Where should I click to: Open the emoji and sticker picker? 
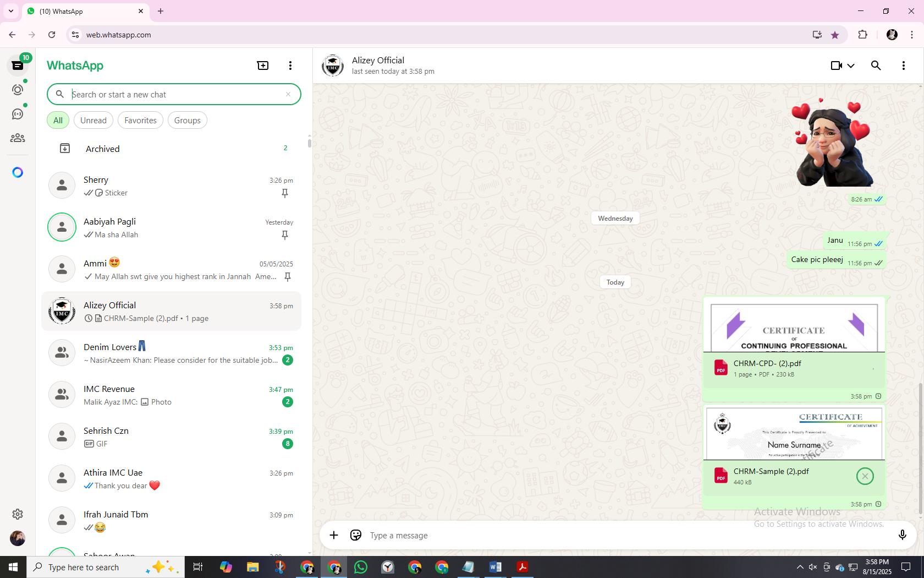click(356, 535)
